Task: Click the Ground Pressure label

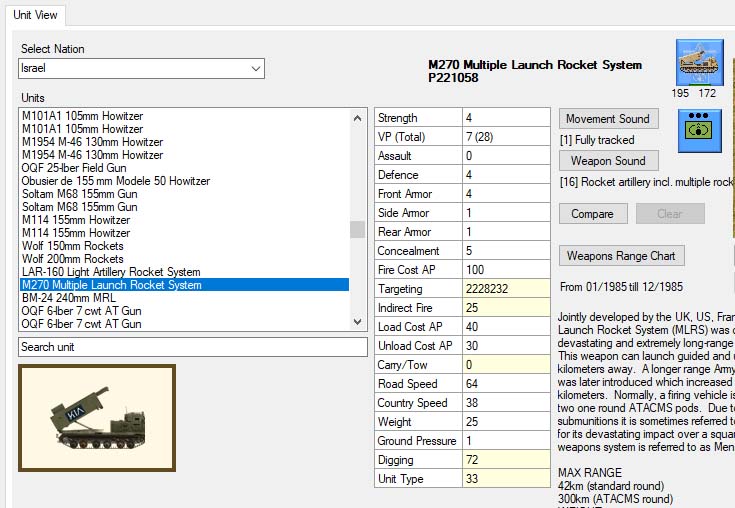Action: [x=419, y=441]
